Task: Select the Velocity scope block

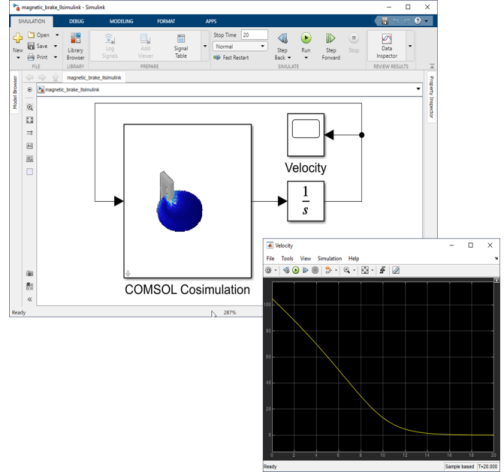Action: pos(306,135)
